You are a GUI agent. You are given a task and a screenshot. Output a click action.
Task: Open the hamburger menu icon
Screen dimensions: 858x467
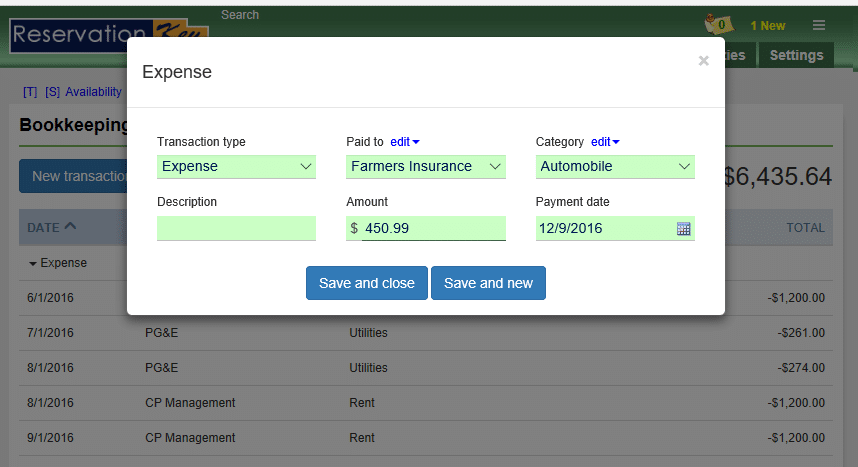coord(819,25)
